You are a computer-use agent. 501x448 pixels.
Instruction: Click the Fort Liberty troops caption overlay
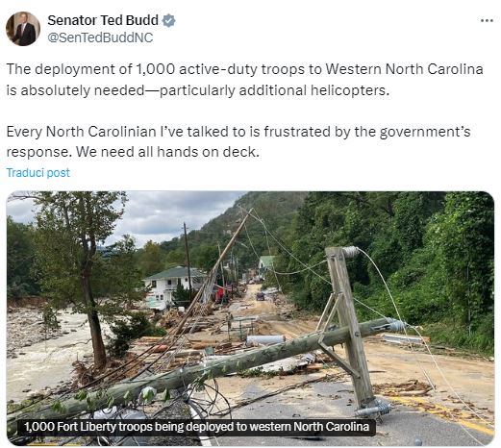tap(196, 427)
